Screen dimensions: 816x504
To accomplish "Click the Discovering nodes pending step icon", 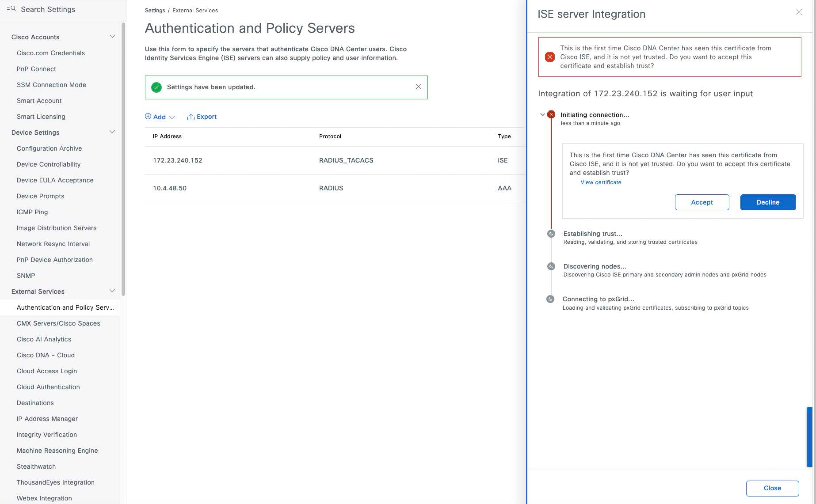I will [x=551, y=266].
